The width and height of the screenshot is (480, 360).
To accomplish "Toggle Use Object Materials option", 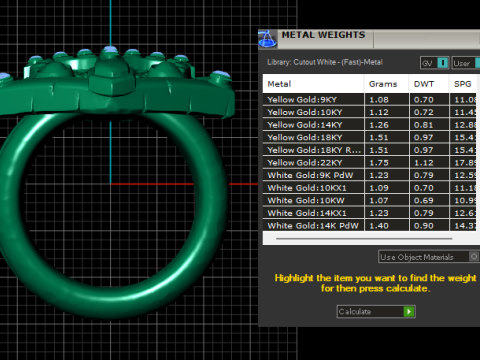I will tap(429, 257).
